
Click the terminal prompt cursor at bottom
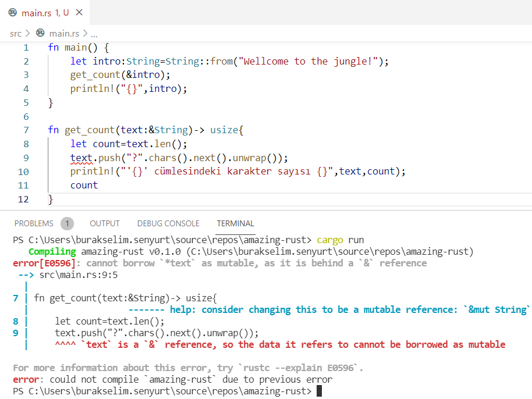[319, 391]
